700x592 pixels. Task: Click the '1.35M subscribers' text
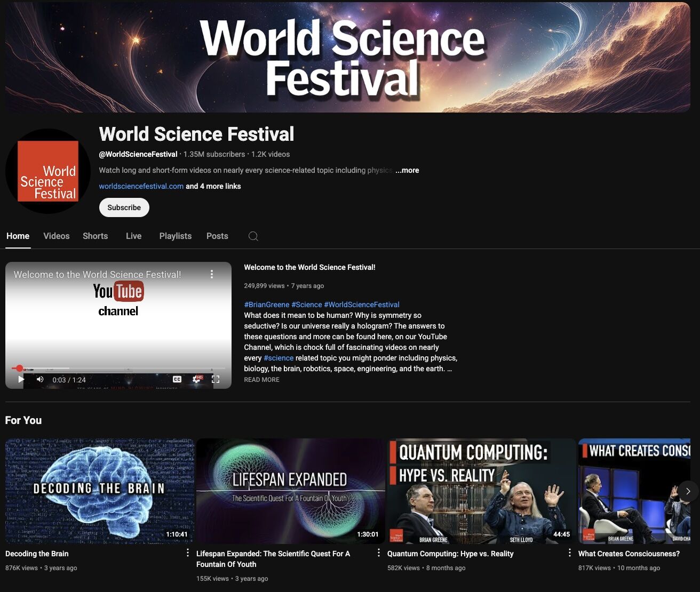point(214,154)
